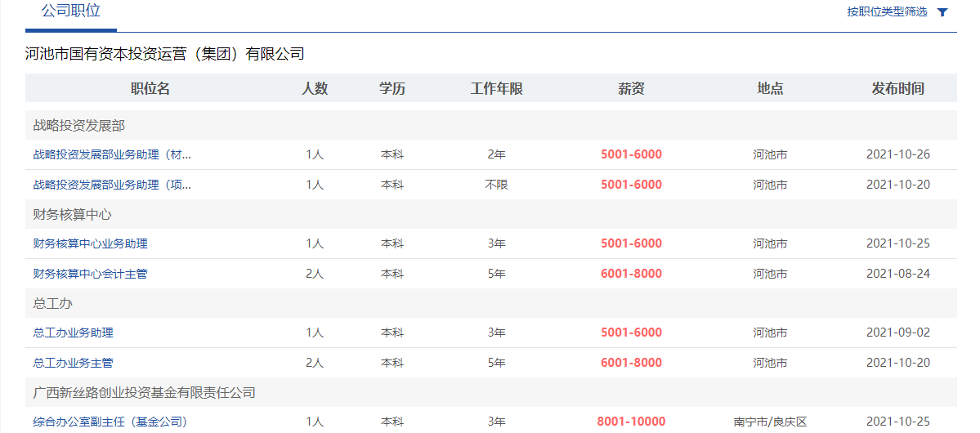Click date 2021-09-02 for 总工办业务助理
Image resolution: width=980 pixels, height=433 pixels.
pos(898,333)
